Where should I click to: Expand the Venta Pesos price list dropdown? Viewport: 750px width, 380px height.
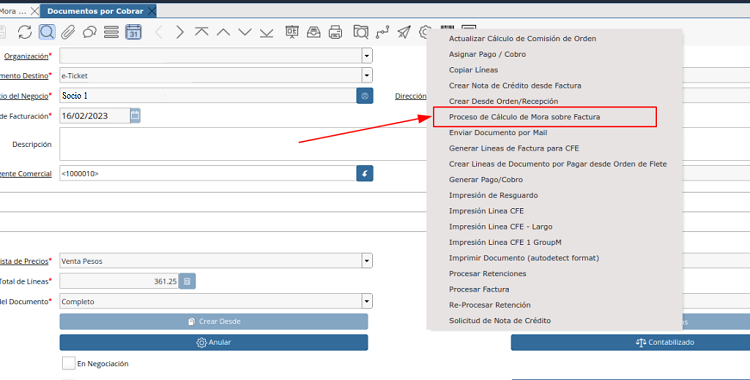(366, 261)
